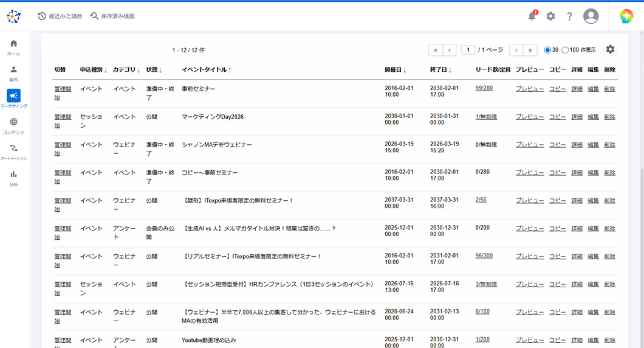This screenshot has height=348, width=644.
Task: Click 管理開始 link for マーケティングDay2026 row
Action: (x=63, y=121)
